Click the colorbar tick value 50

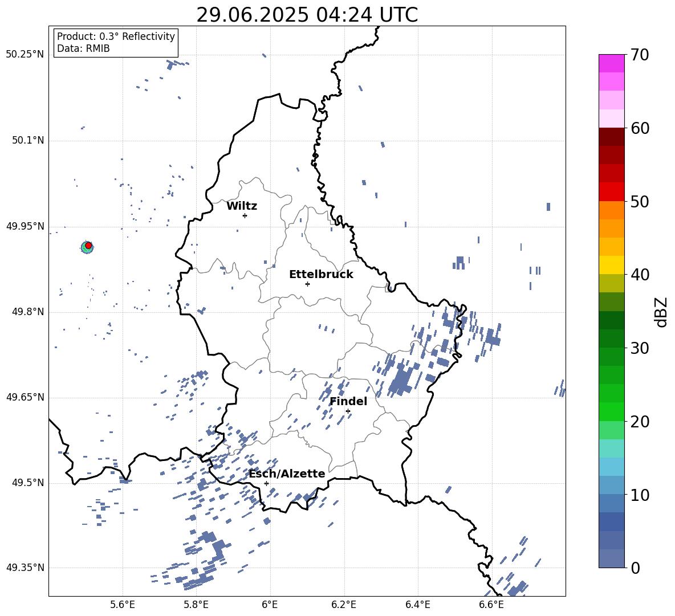pyautogui.click(x=640, y=201)
